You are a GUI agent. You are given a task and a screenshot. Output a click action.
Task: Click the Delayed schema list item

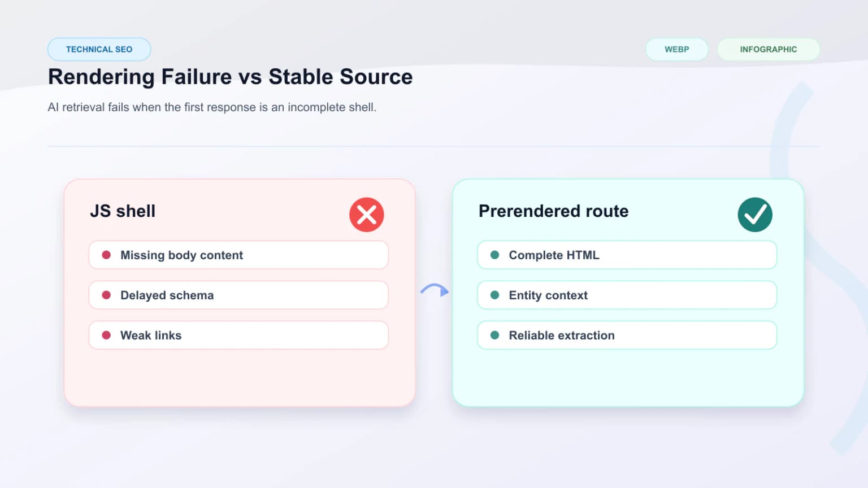(x=238, y=295)
